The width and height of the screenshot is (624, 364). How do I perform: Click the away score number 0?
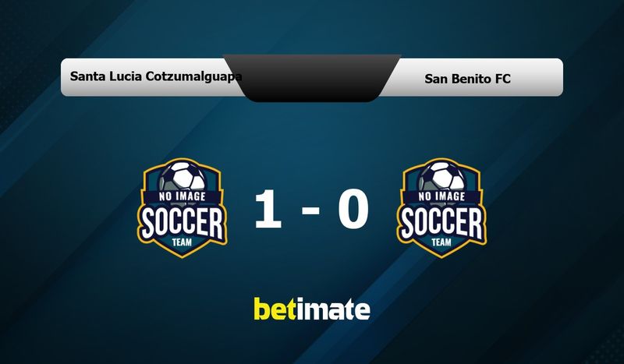click(353, 209)
